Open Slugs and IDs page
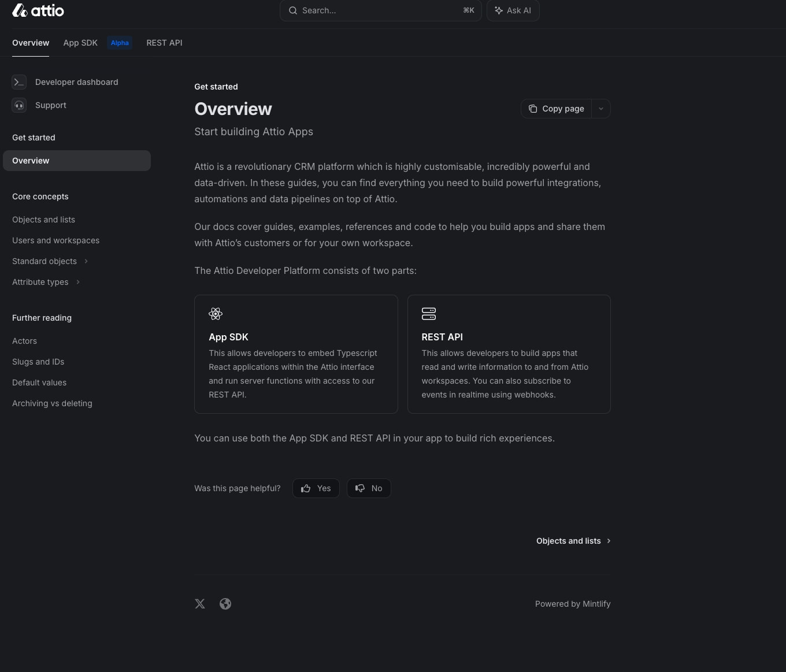This screenshot has height=672, width=786. pyautogui.click(x=38, y=362)
